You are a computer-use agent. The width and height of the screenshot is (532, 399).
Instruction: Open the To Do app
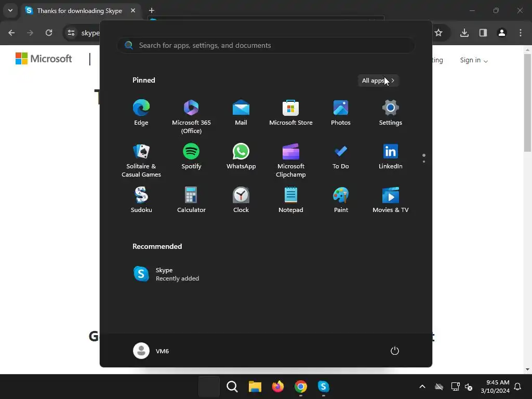341,156
